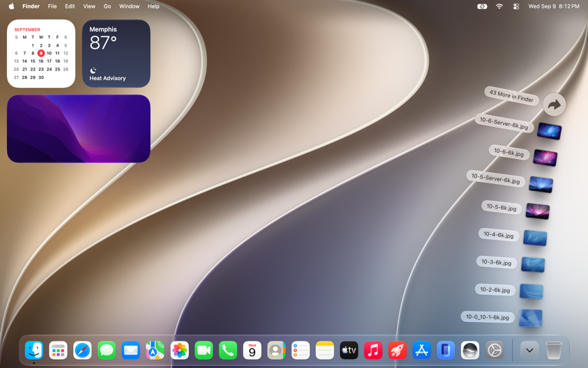The image size is (588, 368).
Task: Click Heat Advisory in weather widget
Action: point(107,78)
